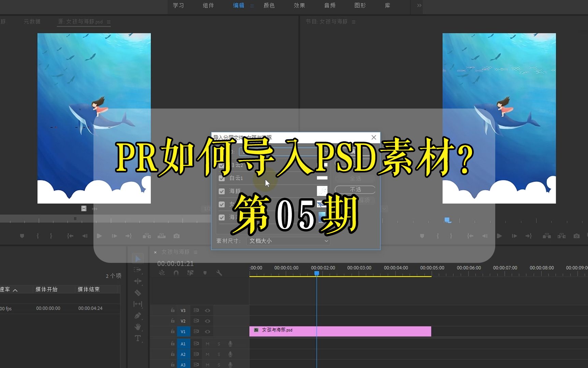Close the 女孩与海豚 timeline tab
The height and width of the screenshot is (368, 588).
[x=155, y=252]
